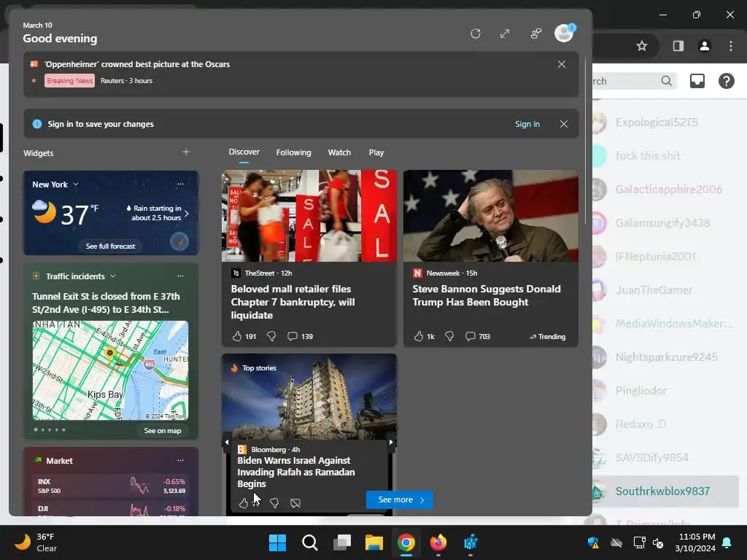The width and height of the screenshot is (747, 560).
Task: Like the Newsweek Steve Bannon article
Action: click(x=418, y=336)
